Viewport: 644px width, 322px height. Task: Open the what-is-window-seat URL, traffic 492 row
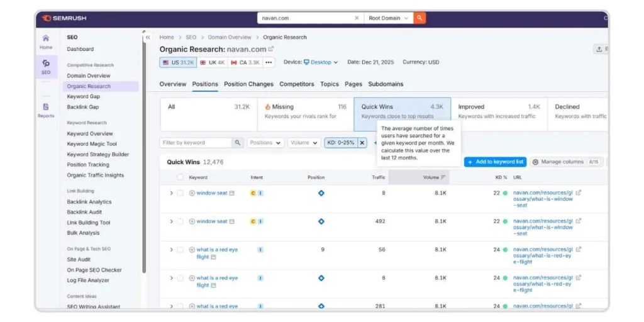tap(543, 227)
